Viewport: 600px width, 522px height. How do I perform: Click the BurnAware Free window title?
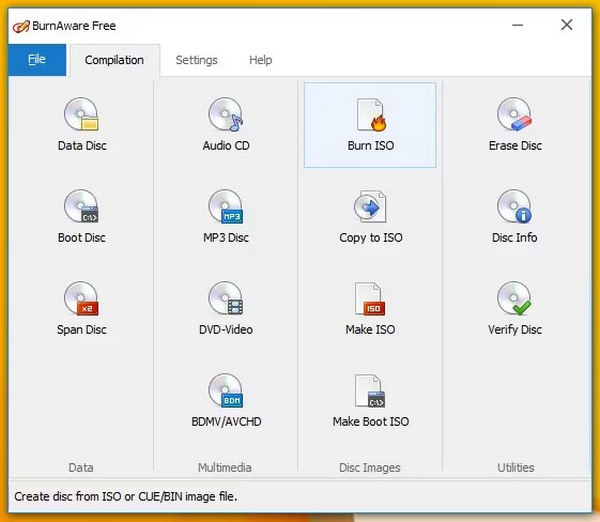74,26
